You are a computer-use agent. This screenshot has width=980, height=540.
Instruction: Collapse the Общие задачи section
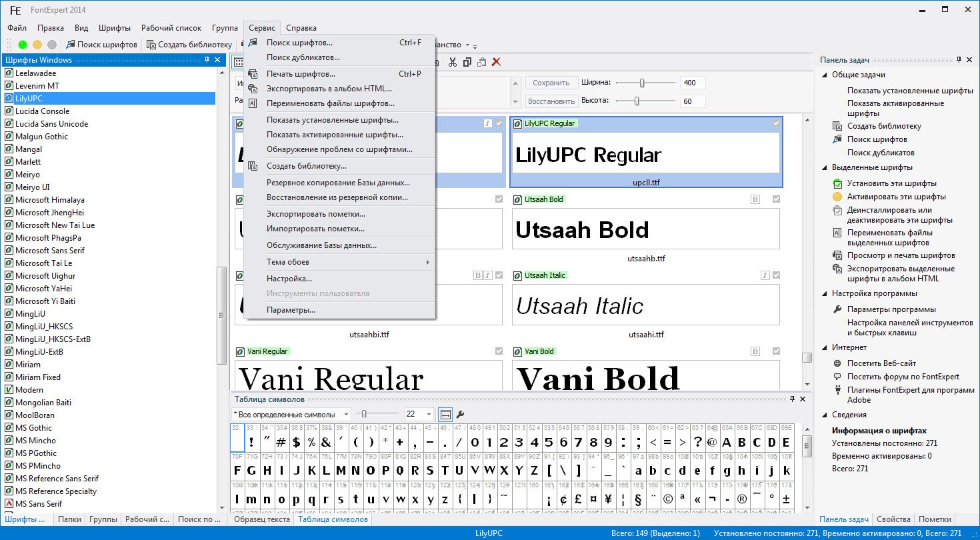(825, 75)
